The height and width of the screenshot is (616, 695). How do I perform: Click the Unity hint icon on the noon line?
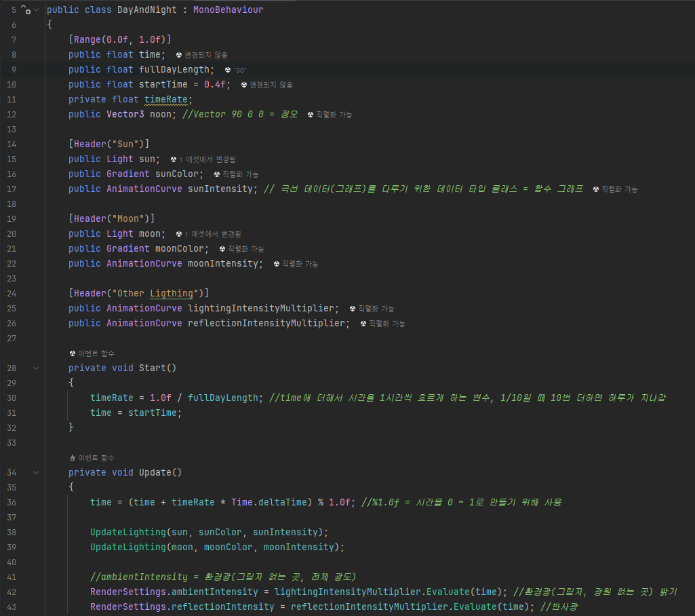(x=311, y=115)
